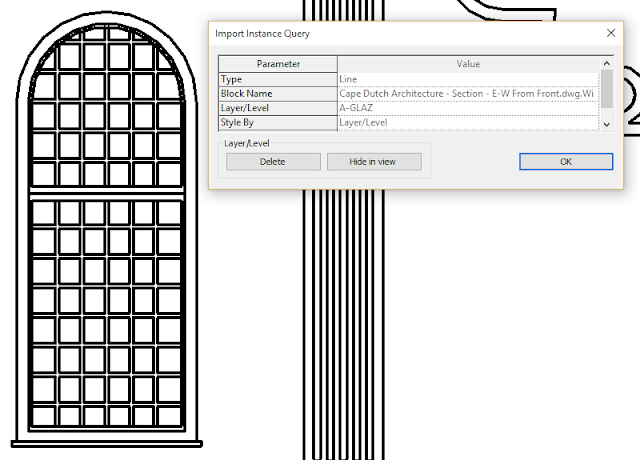Select the Layer/Level parameter cell
The width and height of the screenshot is (640, 460).
coord(278,108)
